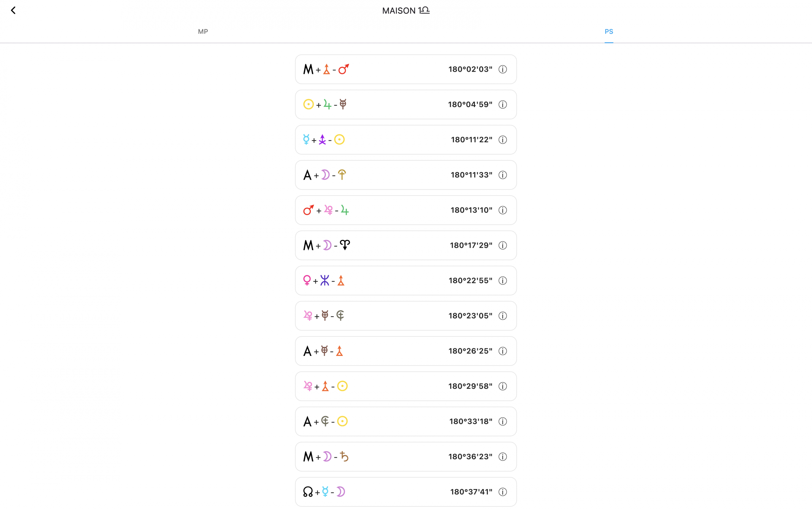
Task: Show details icon for 180°22'55"
Action: pyautogui.click(x=502, y=281)
